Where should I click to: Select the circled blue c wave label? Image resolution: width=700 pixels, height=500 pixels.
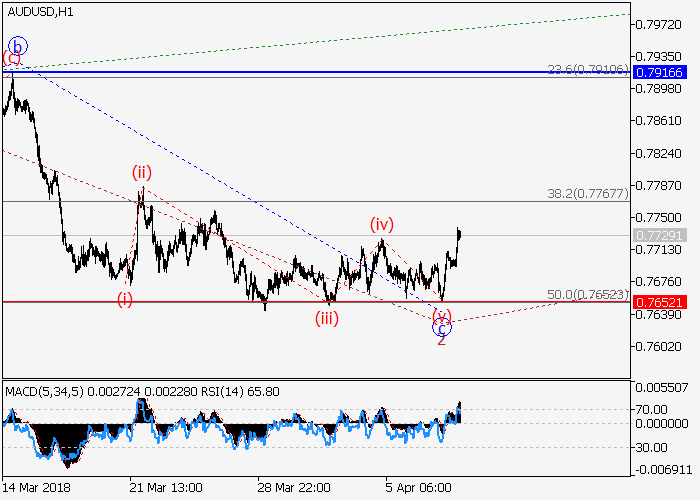pyautogui.click(x=441, y=326)
